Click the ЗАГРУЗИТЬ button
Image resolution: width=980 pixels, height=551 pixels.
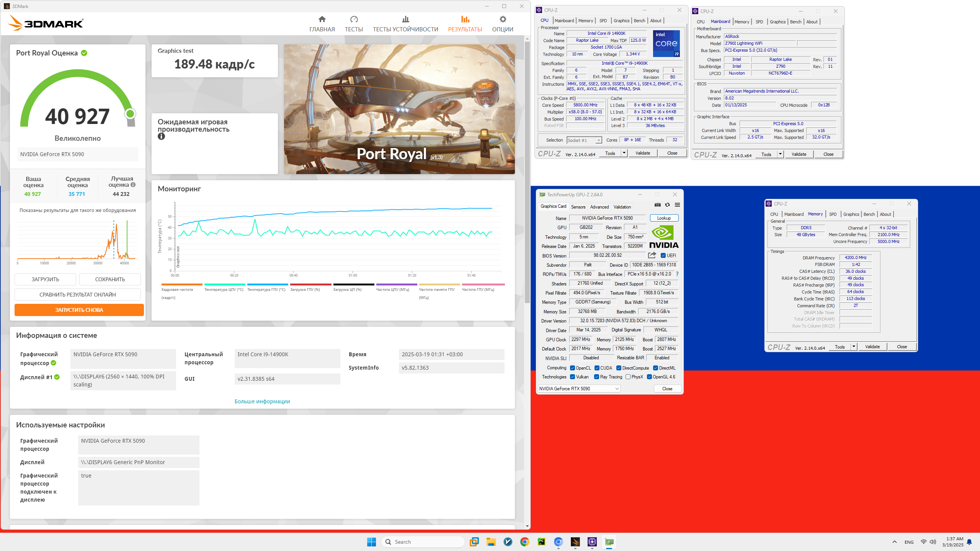[45, 279]
